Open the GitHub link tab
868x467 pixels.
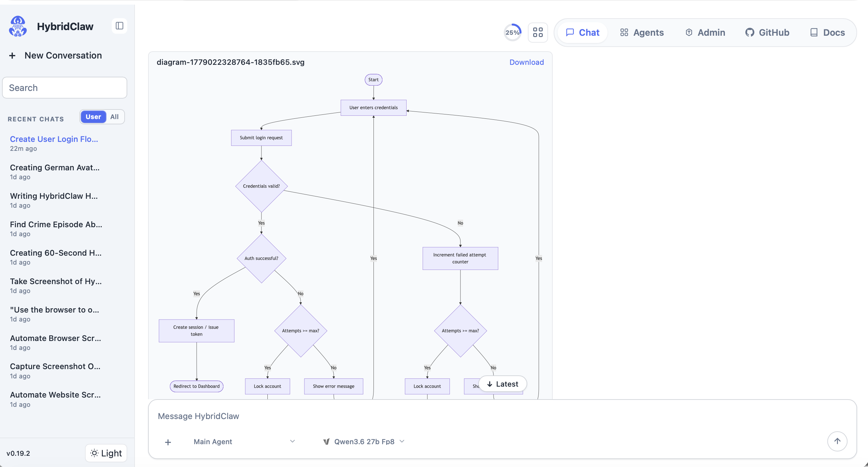(x=767, y=32)
